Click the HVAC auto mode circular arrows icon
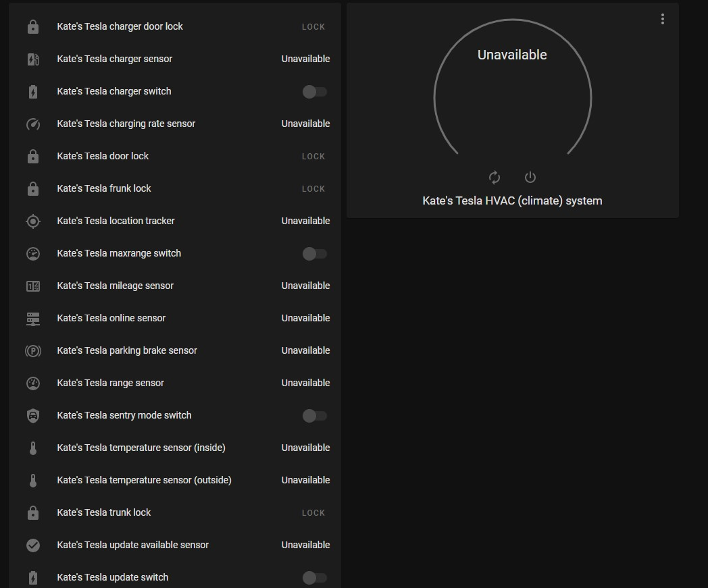Image resolution: width=708 pixels, height=588 pixels. click(x=495, y=178)
